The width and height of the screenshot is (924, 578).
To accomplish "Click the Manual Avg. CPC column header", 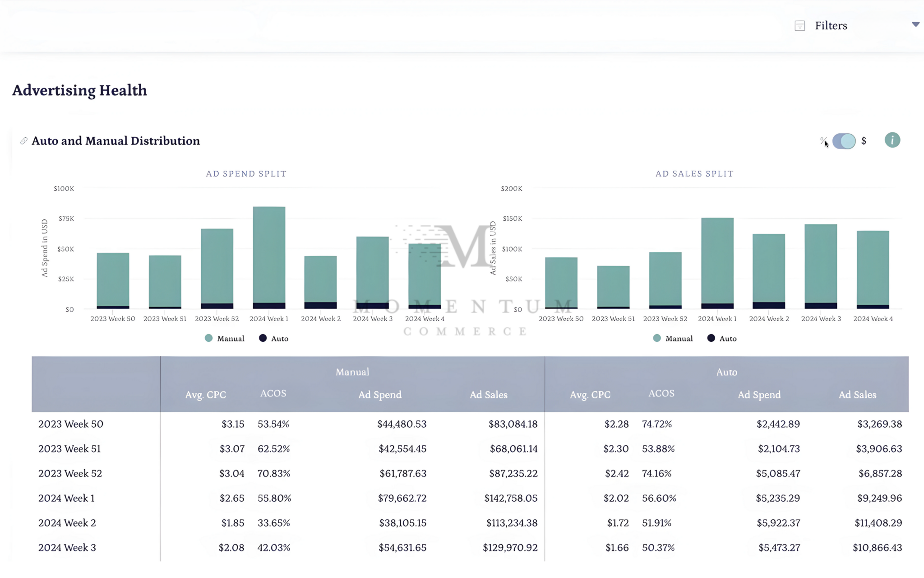I will point(205,395).
